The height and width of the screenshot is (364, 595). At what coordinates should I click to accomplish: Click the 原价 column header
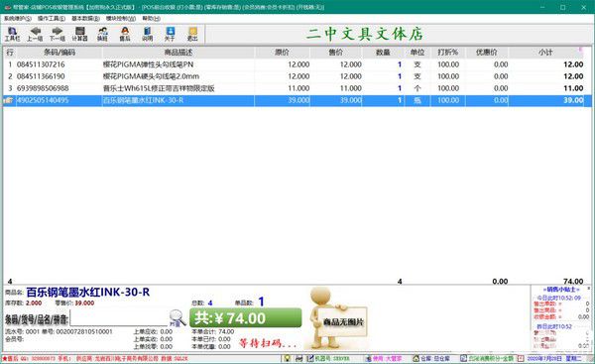[x=282, y=53]
